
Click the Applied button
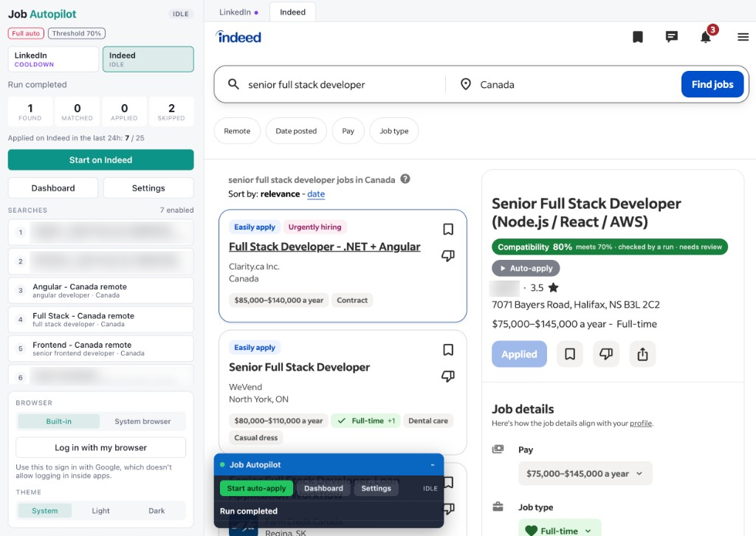[519, 354]
